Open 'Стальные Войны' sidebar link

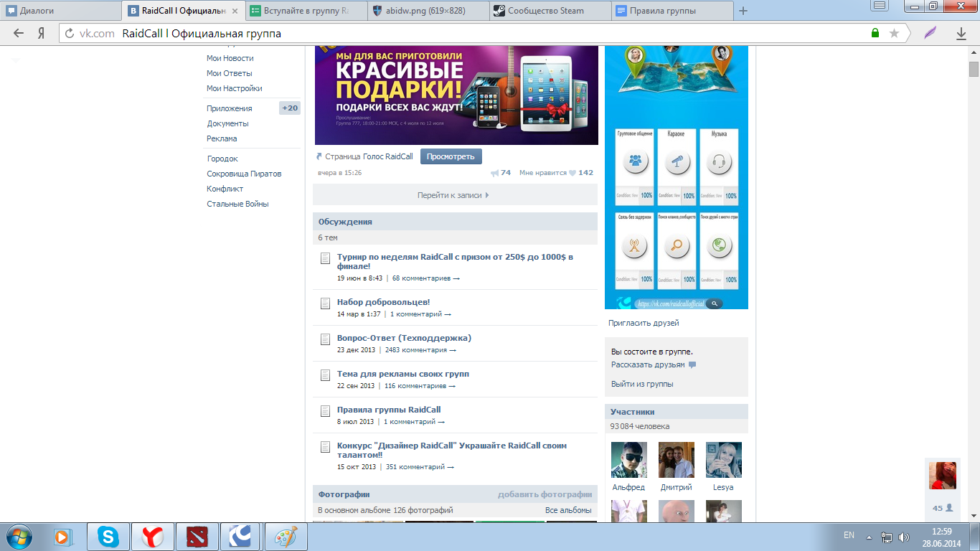[237, 204]
